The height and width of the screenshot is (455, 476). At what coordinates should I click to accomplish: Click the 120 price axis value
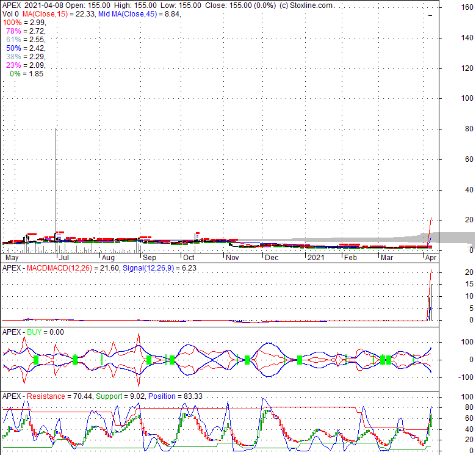click(x=467, y=68)
